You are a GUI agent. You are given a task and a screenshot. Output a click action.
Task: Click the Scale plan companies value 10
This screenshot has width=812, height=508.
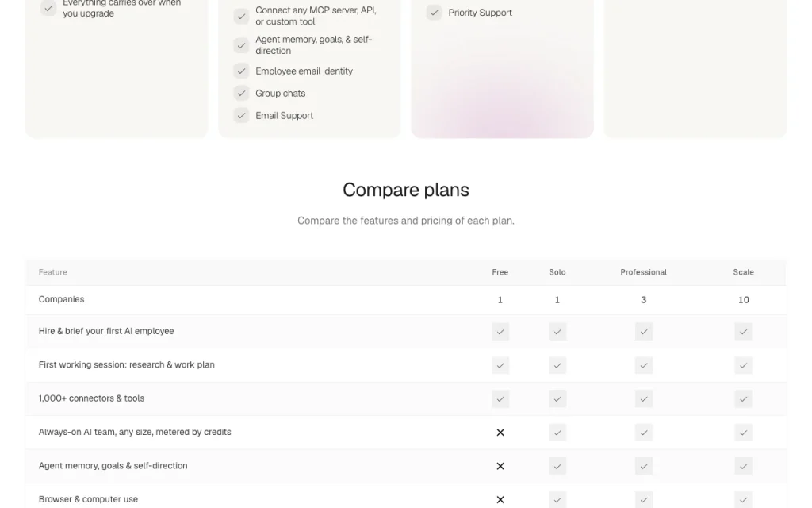pos(743,299)
